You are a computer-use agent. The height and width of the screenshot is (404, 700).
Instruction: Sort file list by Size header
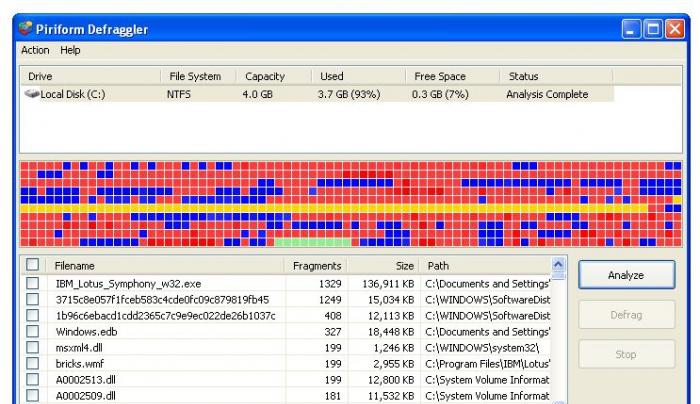pyautogui.click(x=383, y=266)
